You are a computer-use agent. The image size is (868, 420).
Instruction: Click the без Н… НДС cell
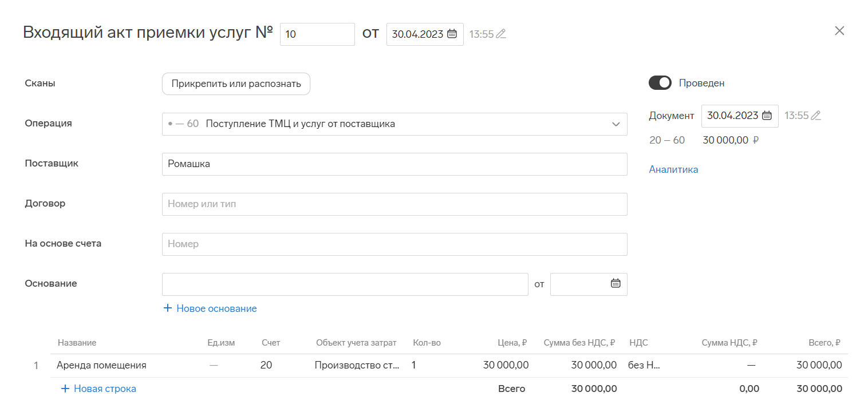(644, 365)
